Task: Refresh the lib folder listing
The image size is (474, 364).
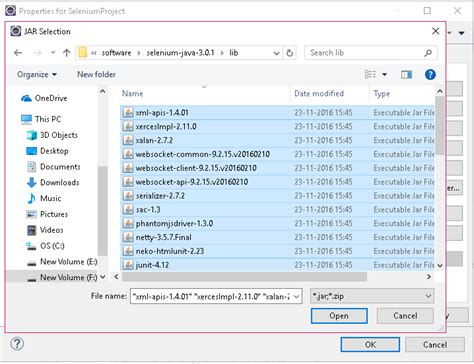Action: coord(290,53)
